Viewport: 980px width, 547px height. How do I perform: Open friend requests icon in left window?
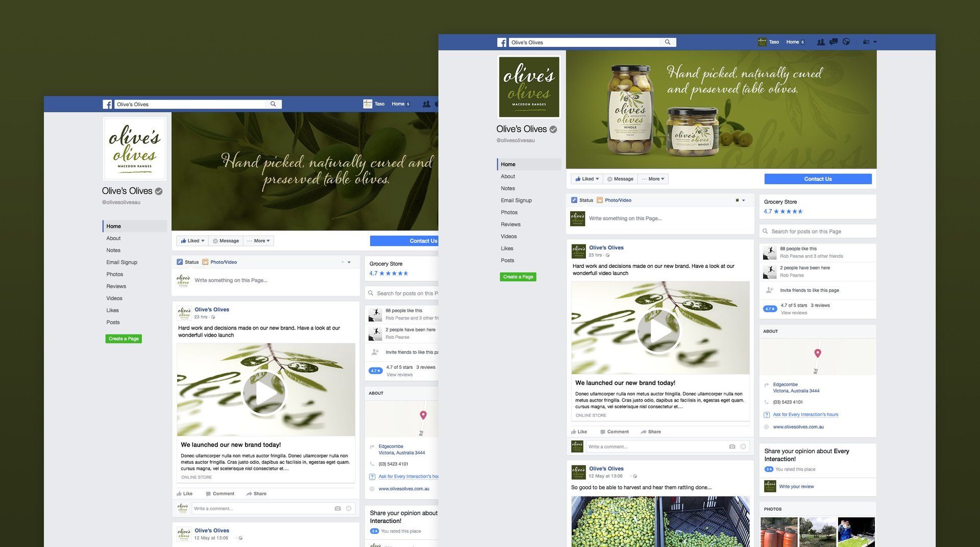pos(426,104)
